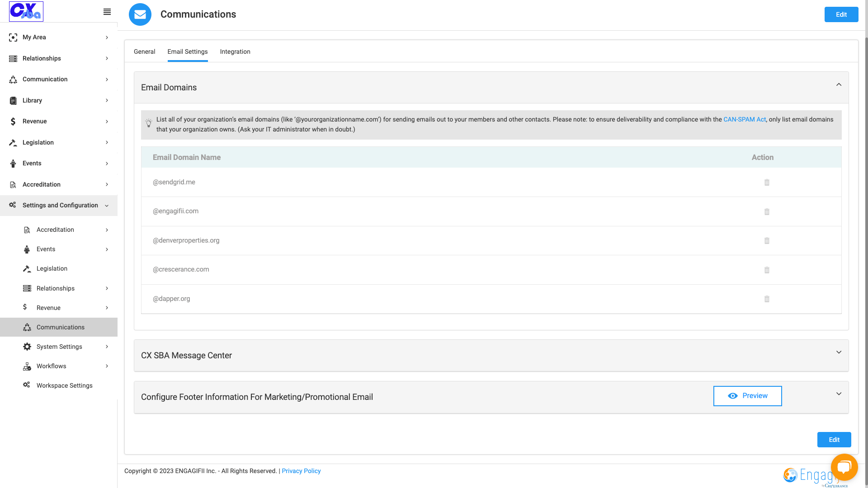This screenshot has height=488, width=868.
Task: Switch to the General tab
Action: pyautogui.click(x=144, y=52)
